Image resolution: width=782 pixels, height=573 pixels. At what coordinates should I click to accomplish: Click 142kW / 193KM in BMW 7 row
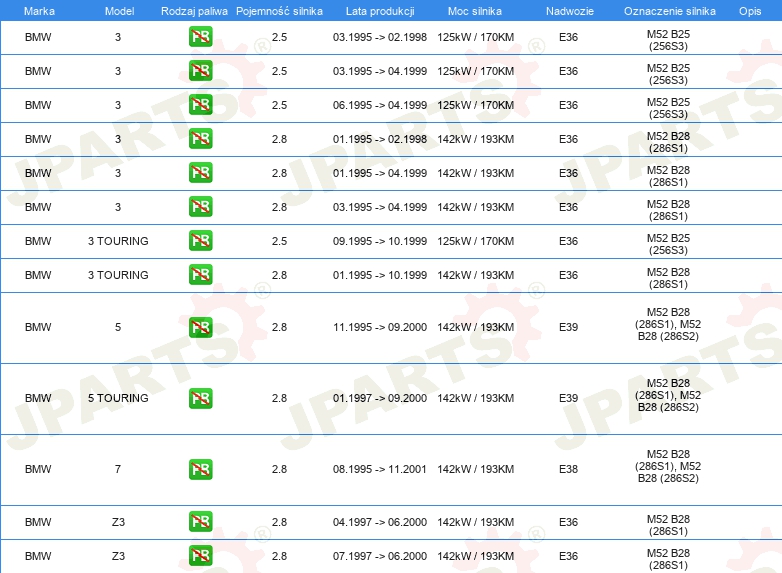point(475,469)
